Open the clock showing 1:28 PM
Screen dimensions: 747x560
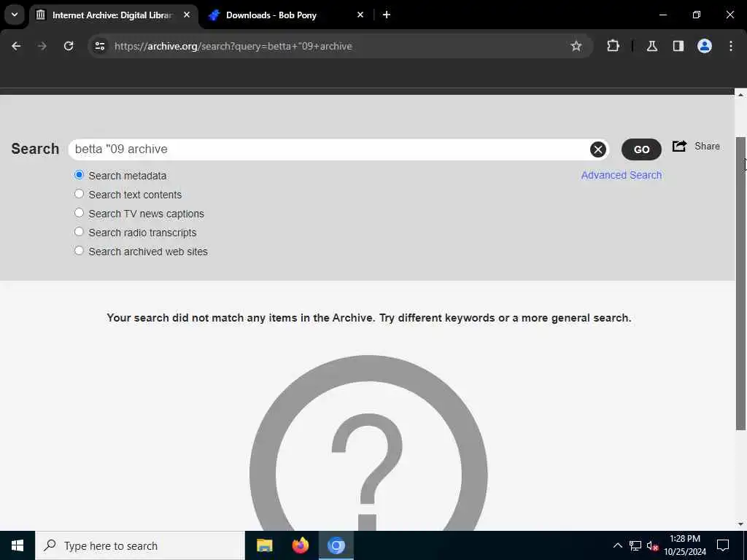[685, 545]
